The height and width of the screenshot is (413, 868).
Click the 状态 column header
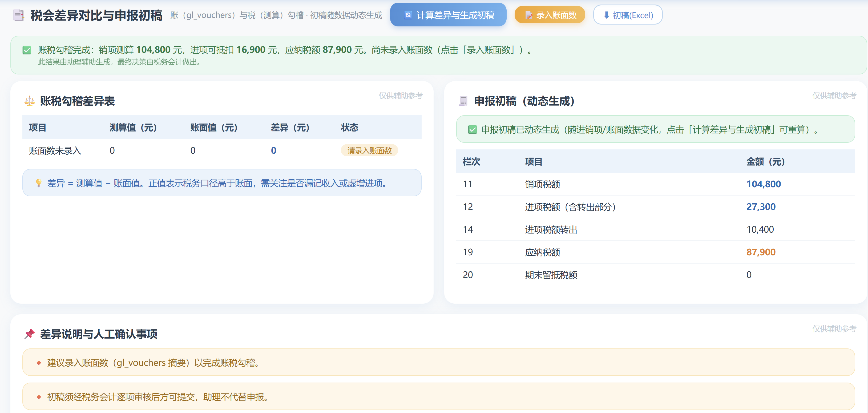[349, 128]
